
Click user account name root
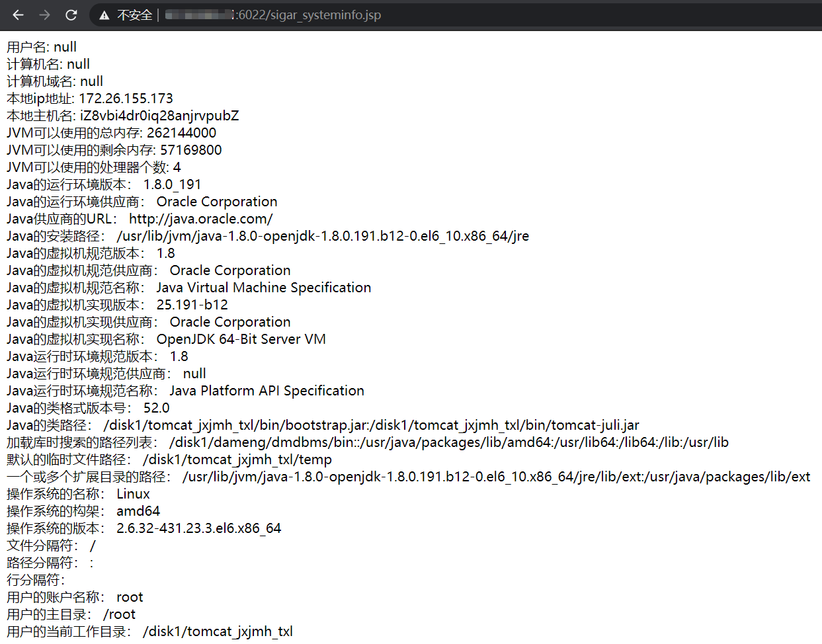pos(130,597)
